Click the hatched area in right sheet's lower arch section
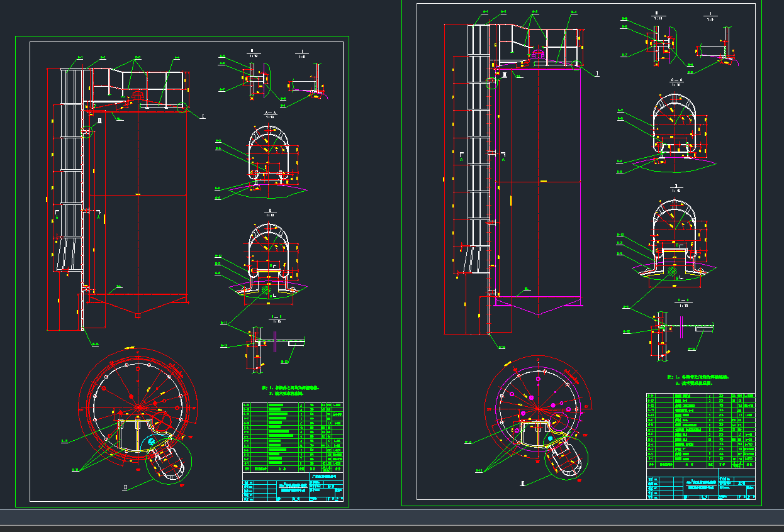The image size is (784, 532). click(x=673, y=272)
